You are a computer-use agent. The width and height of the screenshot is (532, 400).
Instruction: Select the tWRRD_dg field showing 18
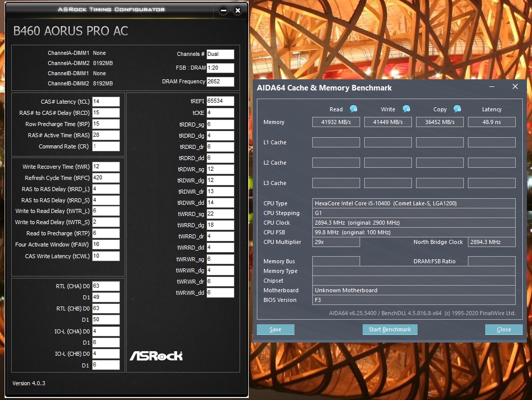click(220, 225)
